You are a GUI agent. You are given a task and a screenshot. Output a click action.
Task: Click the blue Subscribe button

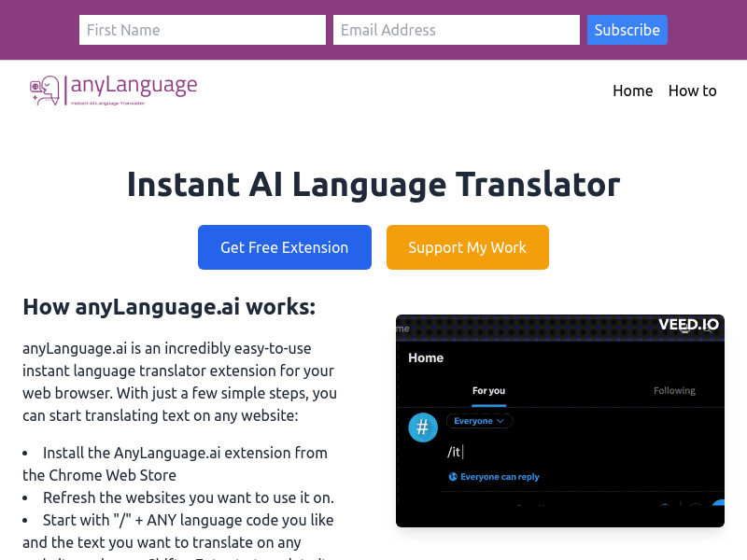tap(627, 30)
